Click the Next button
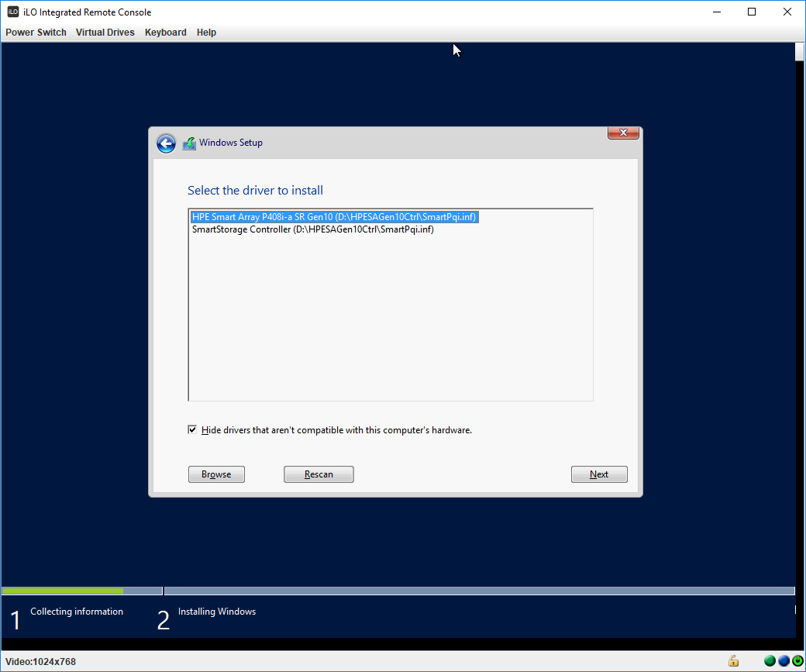 [x=599, y=474]
